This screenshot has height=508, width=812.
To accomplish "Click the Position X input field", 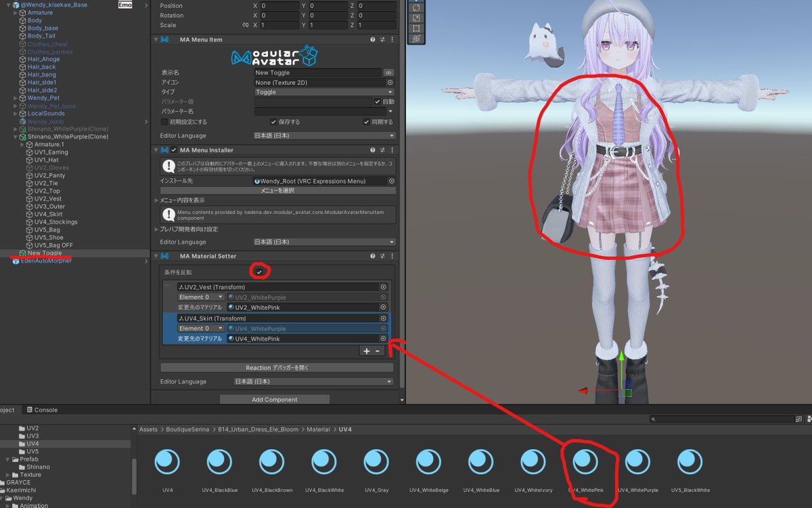I will click(x=280, y=5).
